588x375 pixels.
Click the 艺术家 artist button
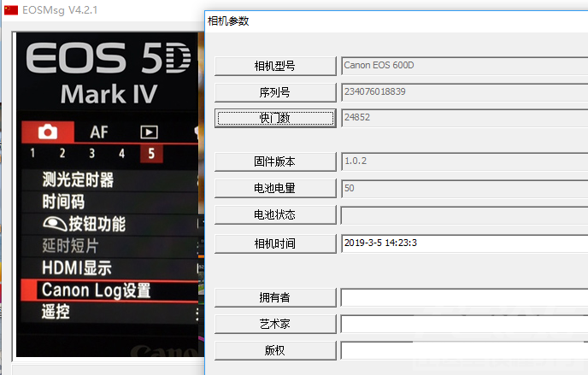[x=275, y=324]
